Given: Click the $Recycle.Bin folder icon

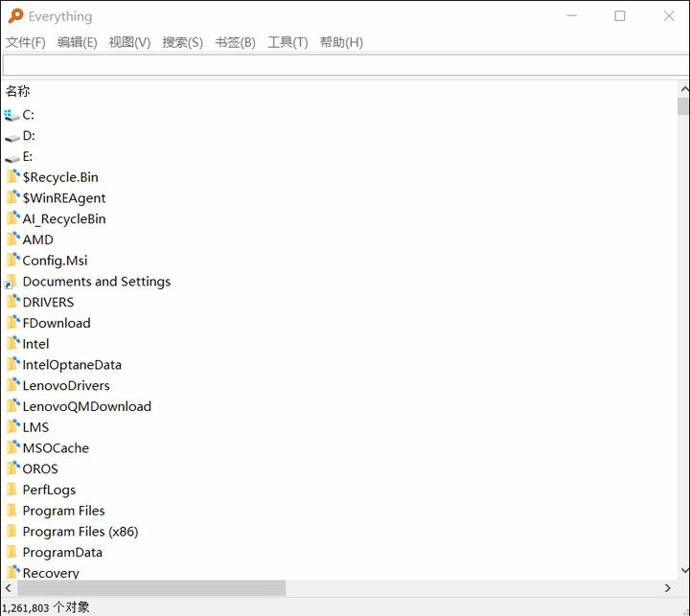Looking at the screenshot, I should (13, 177).
